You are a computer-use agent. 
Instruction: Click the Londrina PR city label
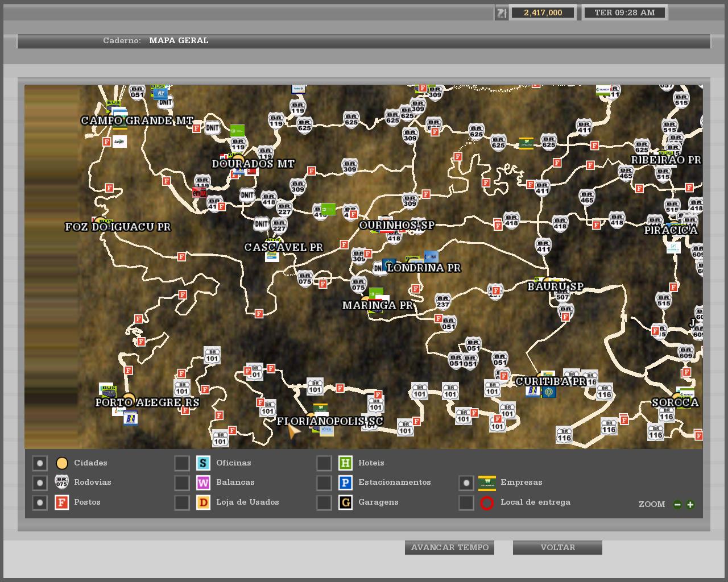(x=423, y=268)
